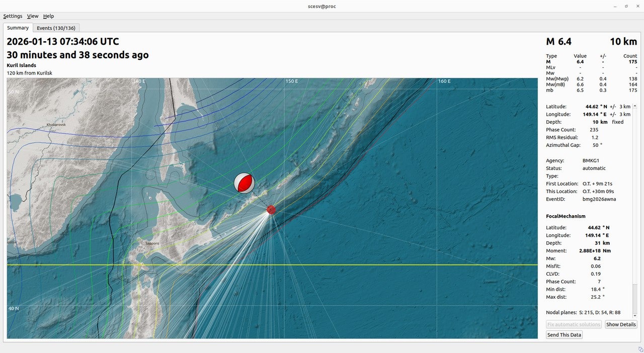Maximize the scesv window
The width and height of the screenshot is (644, 353).
(626, 6)
